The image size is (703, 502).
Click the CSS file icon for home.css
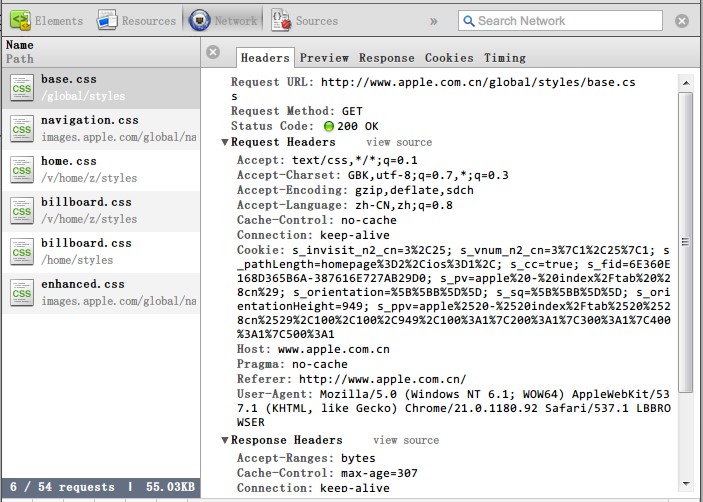22,170
